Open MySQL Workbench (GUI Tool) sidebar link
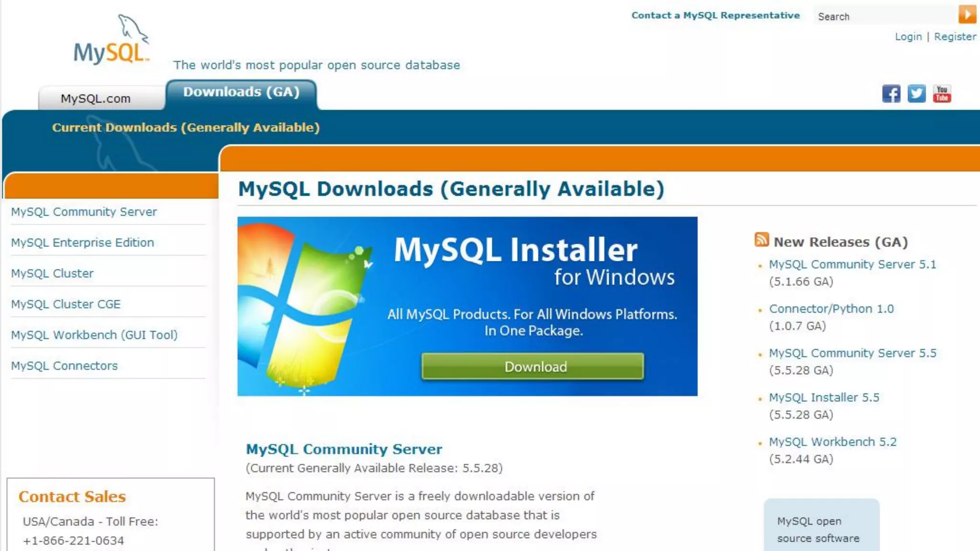Viewport: 980px width, 551px height. [x=94, y=335]
